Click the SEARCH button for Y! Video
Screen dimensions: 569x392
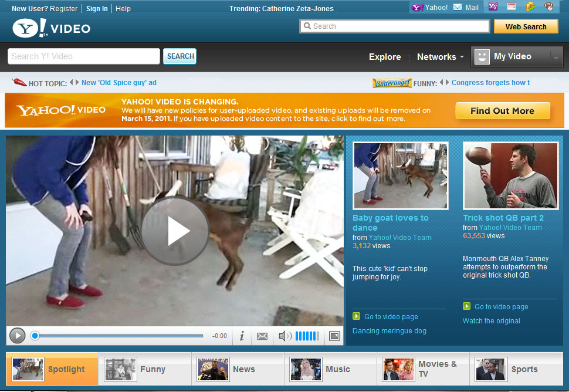pos(180,56)
